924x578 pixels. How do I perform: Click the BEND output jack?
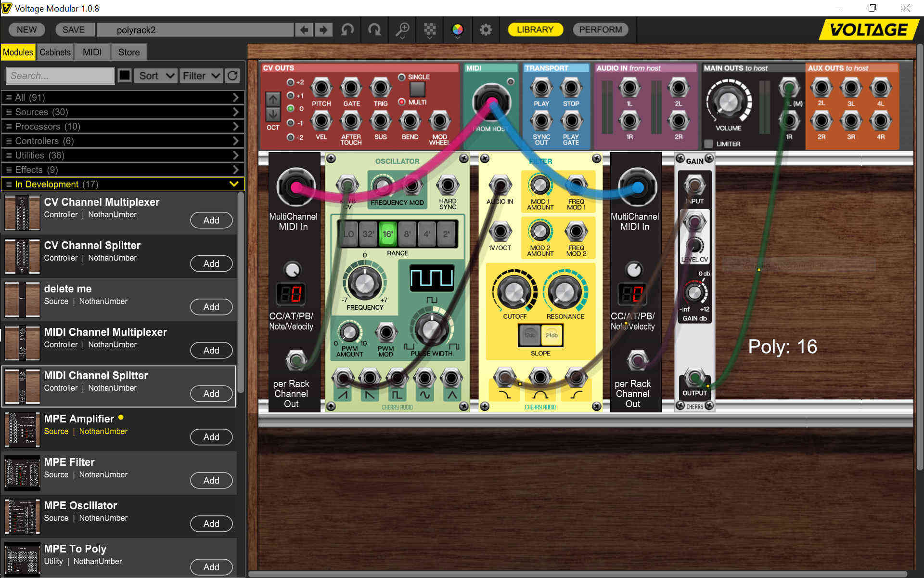point(410,121)
